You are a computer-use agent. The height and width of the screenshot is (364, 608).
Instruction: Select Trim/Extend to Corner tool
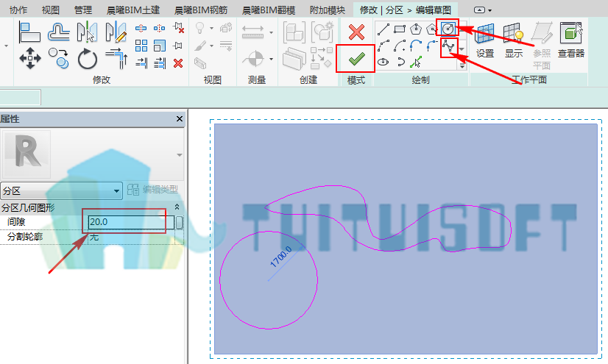point(116,58)
